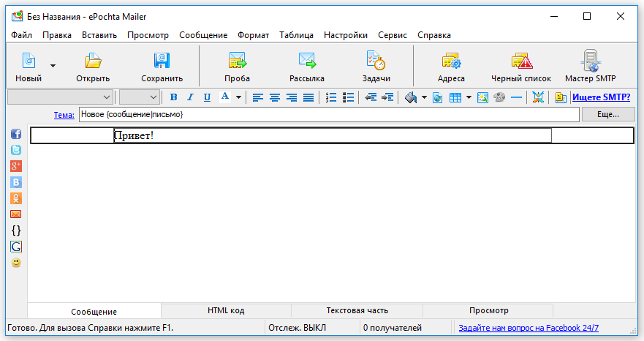Open the Настройки menu
The image size is (644, 341).
pos(346,35)
